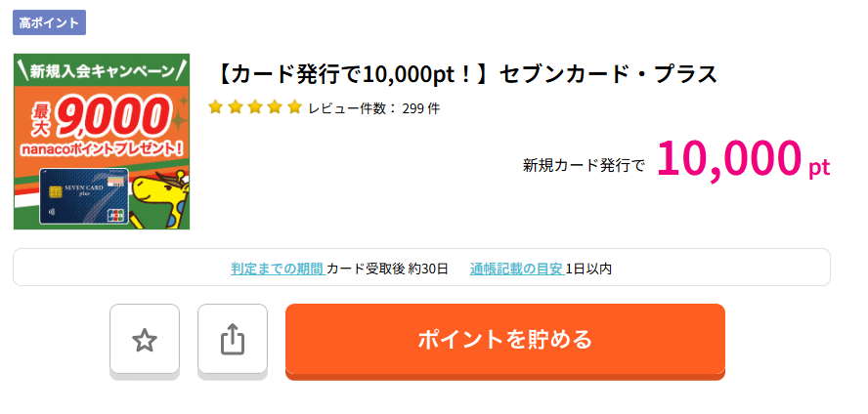This screenshot has width=868, height=414.
Task: Click the second yellow review star
Action: pos(236,107)
